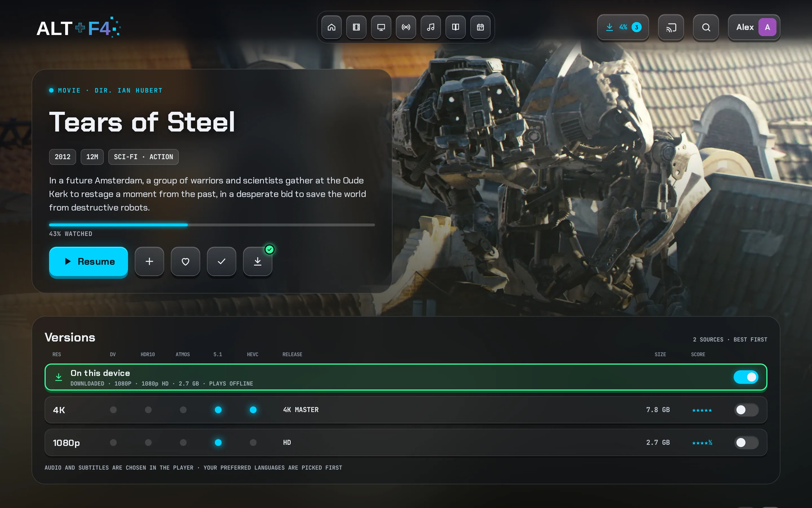
Task: Mark as watched with checkmark button
Action: (221, 261)
